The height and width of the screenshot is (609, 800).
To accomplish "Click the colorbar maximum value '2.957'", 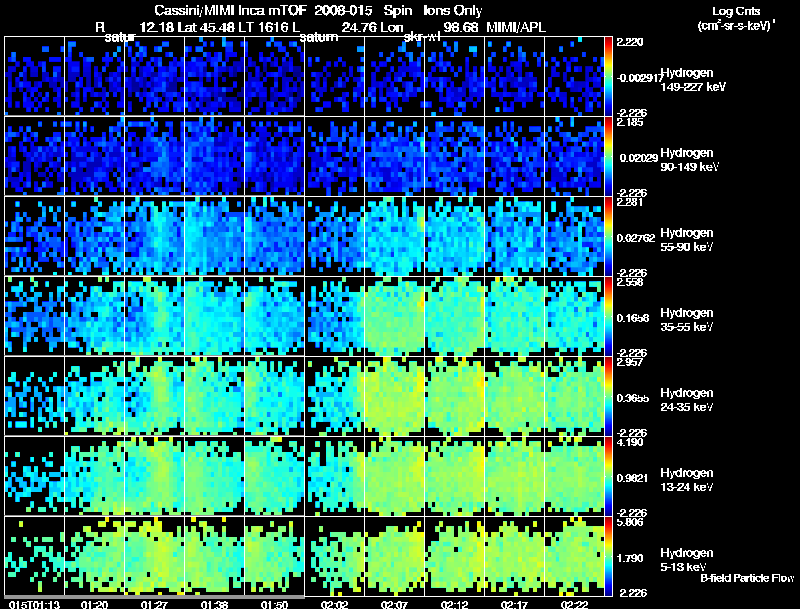I will pyautogui.click(x=630, y=362).
